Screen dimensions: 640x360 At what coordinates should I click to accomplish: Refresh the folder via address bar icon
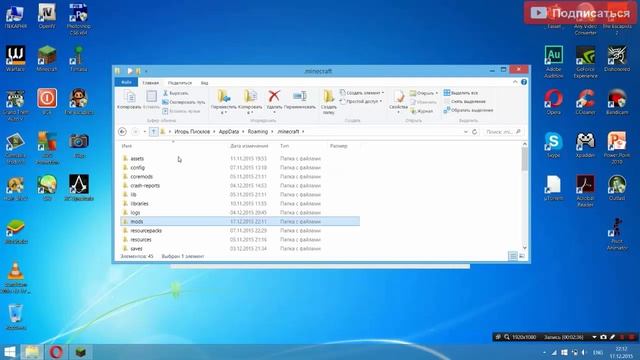tap(474, 131)
